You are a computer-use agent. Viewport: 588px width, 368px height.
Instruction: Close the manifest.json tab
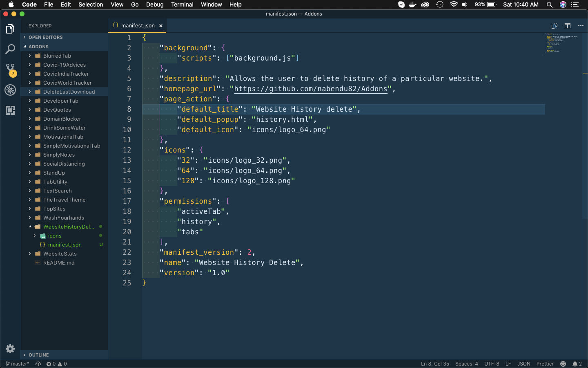tap(161, 26)
